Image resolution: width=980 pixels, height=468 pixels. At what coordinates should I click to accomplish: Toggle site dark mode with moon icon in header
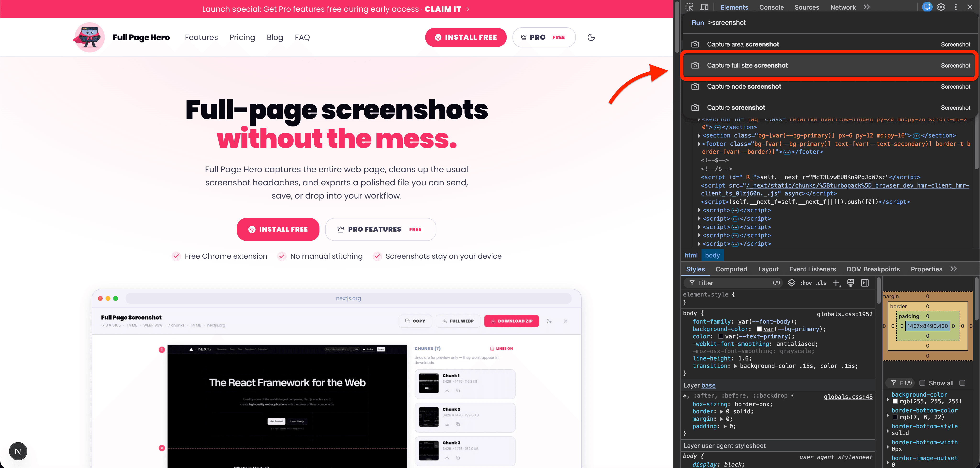click(x=591, y=37)
